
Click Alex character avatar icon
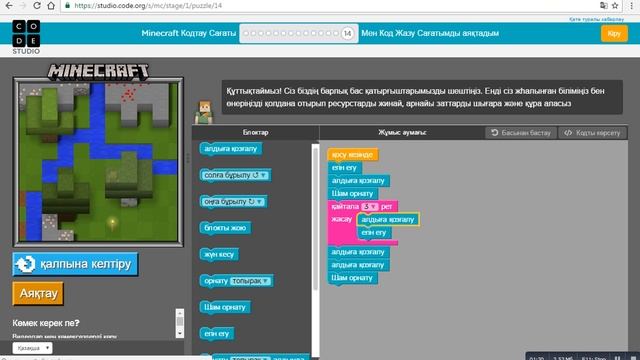click(x=204, y=113)
